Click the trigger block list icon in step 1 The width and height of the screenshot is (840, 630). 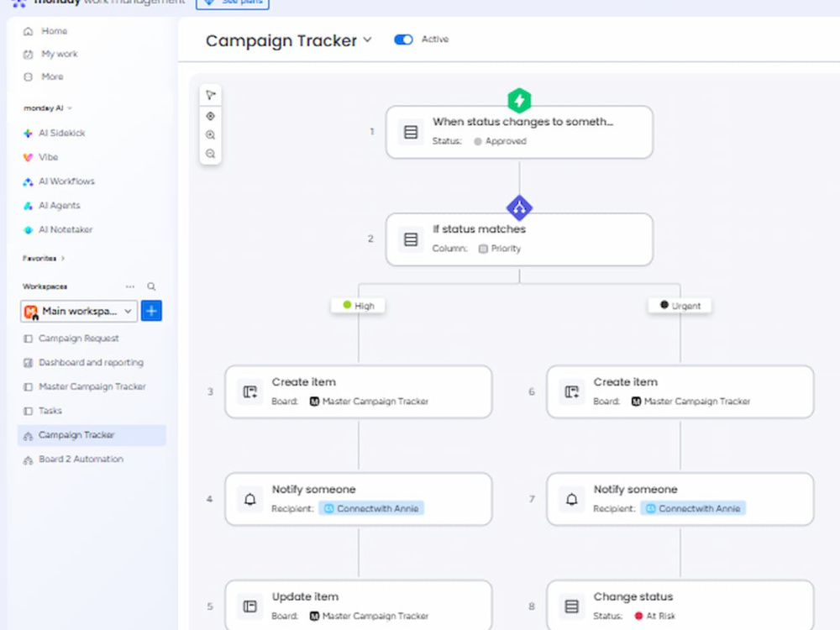click(x=411, y=132)
